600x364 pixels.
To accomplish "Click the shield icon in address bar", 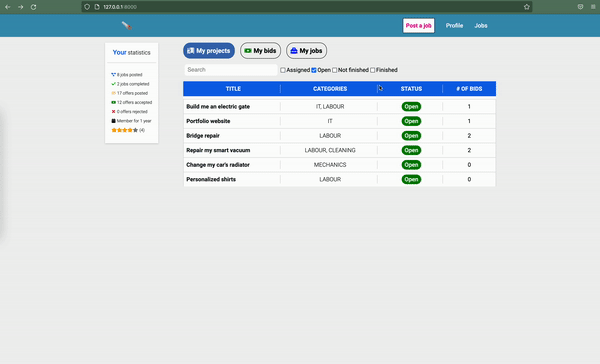I will tap(87, 7).
